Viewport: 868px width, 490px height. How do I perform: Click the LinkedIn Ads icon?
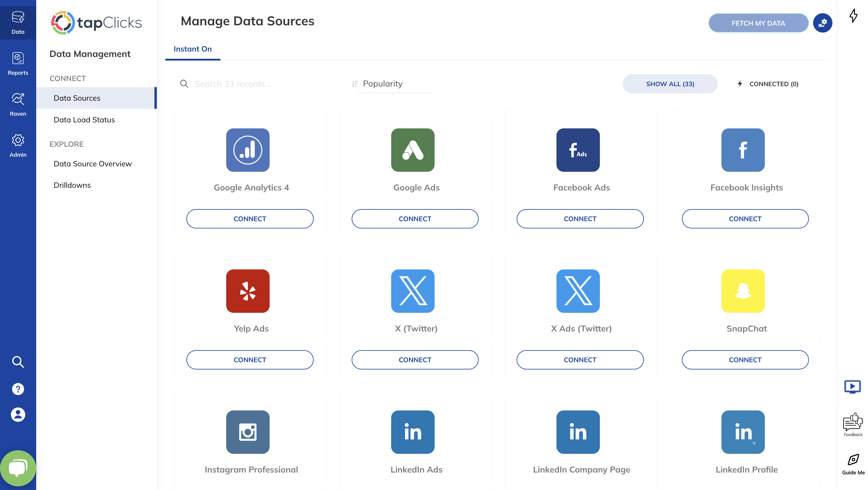coord(413,432)
